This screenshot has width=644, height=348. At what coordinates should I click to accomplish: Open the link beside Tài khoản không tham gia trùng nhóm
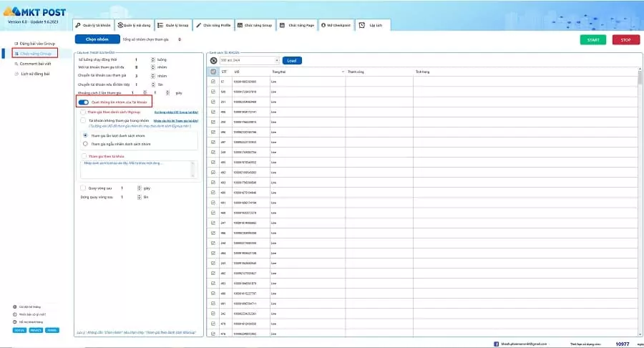pyautogui.click(x=176, y=121)
